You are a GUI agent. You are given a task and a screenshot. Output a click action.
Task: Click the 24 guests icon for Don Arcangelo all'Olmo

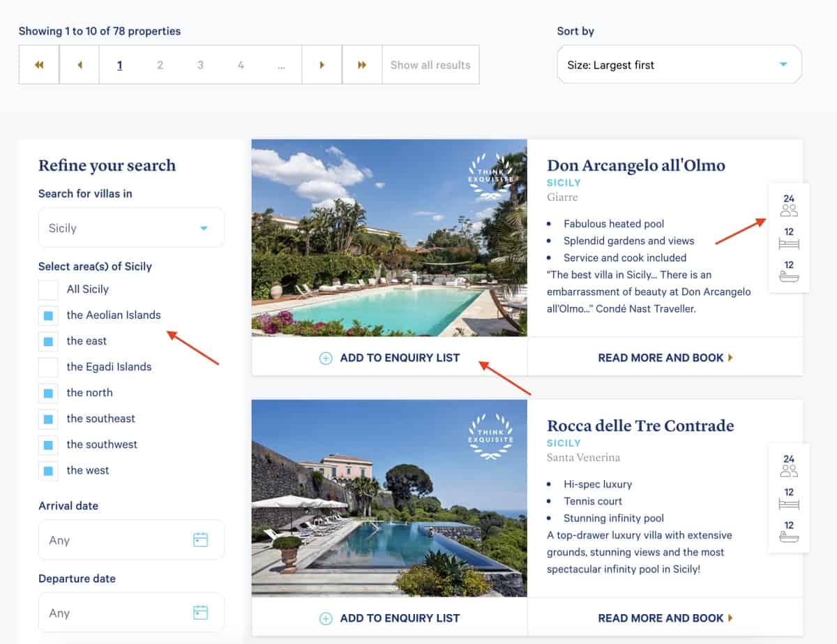click(x=788, y=202)
